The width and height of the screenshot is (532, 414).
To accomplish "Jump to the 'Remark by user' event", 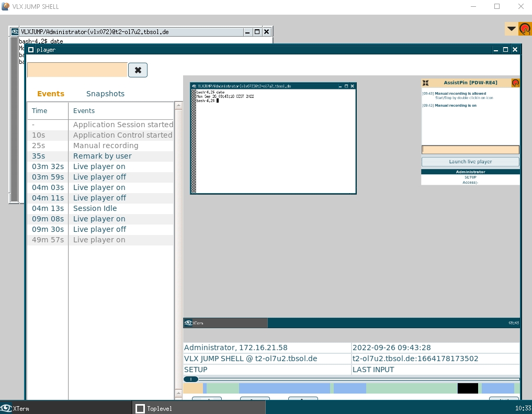I will tap(103, 156).
